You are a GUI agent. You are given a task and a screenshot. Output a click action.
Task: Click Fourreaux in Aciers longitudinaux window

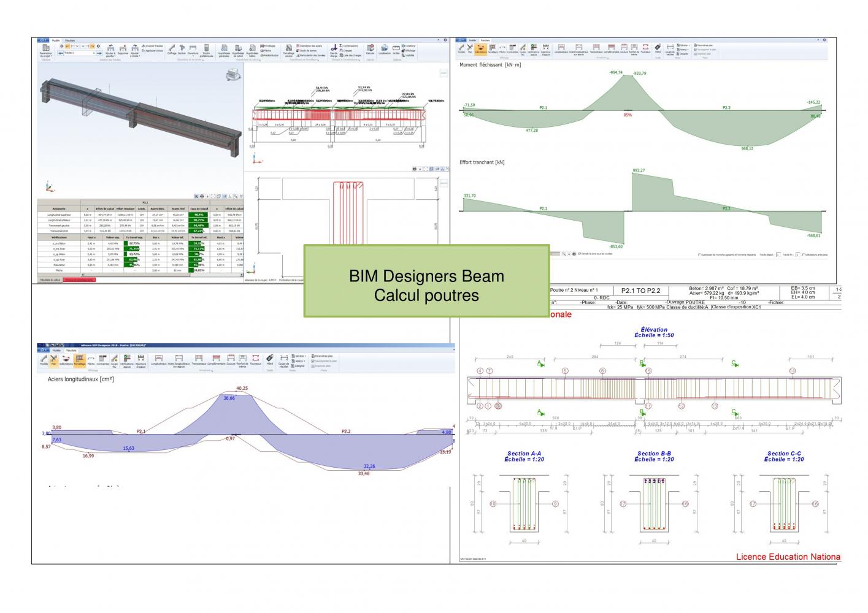tap(255, 360)
